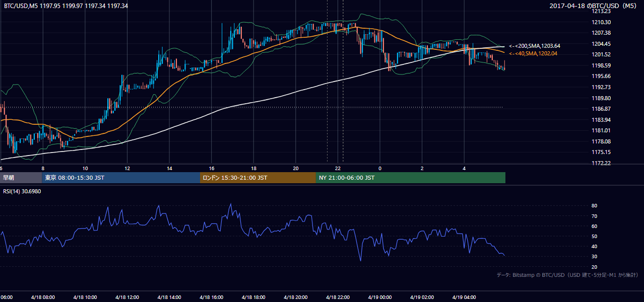Click the RSI(14) 30.6980 indicator label

point(23,191)
